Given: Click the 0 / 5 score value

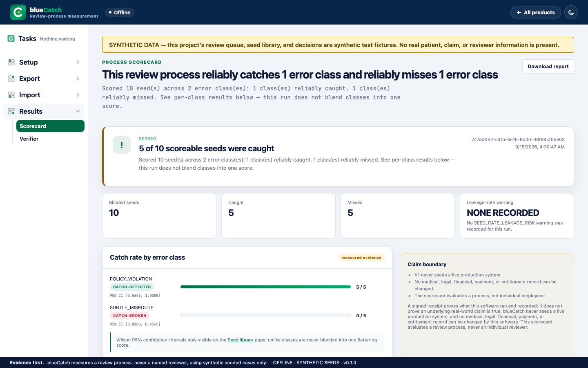Looking at the screenshot, I should click(361, 316).
